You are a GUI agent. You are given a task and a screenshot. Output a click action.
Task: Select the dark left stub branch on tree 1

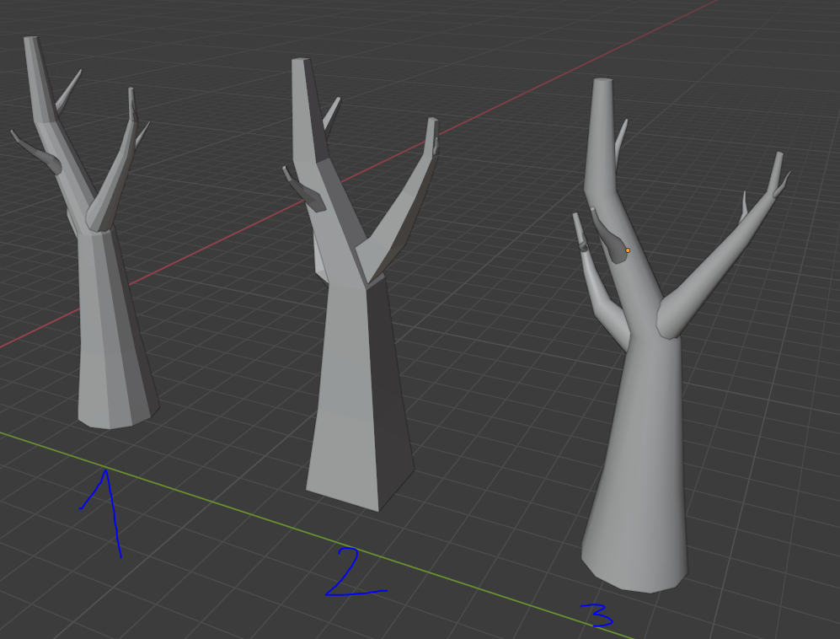pos(38,152)
